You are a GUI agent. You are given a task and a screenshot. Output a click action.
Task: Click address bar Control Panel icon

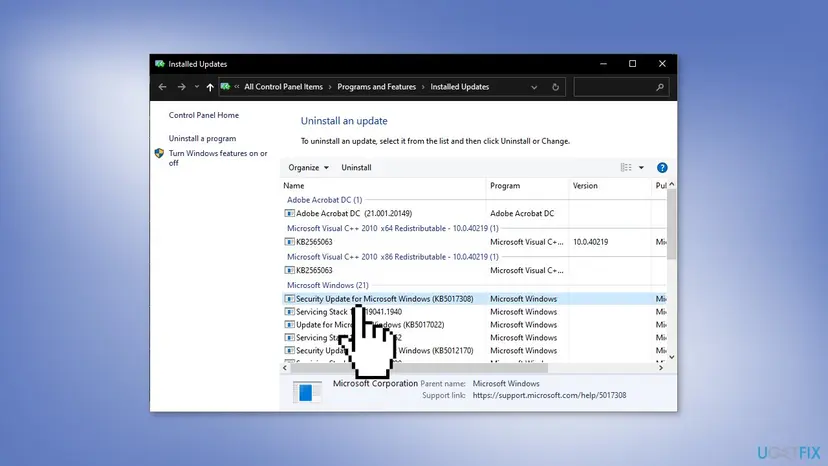click(x=225, y=87)
